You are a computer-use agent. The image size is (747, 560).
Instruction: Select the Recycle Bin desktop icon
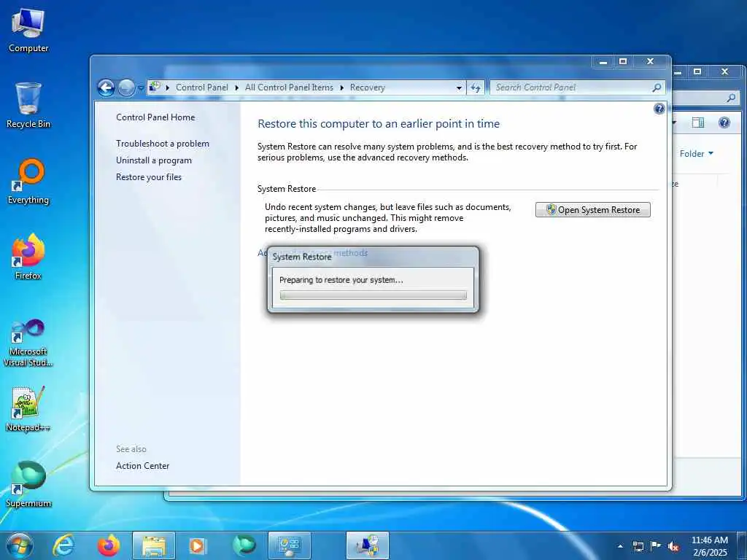pos(28,105)
